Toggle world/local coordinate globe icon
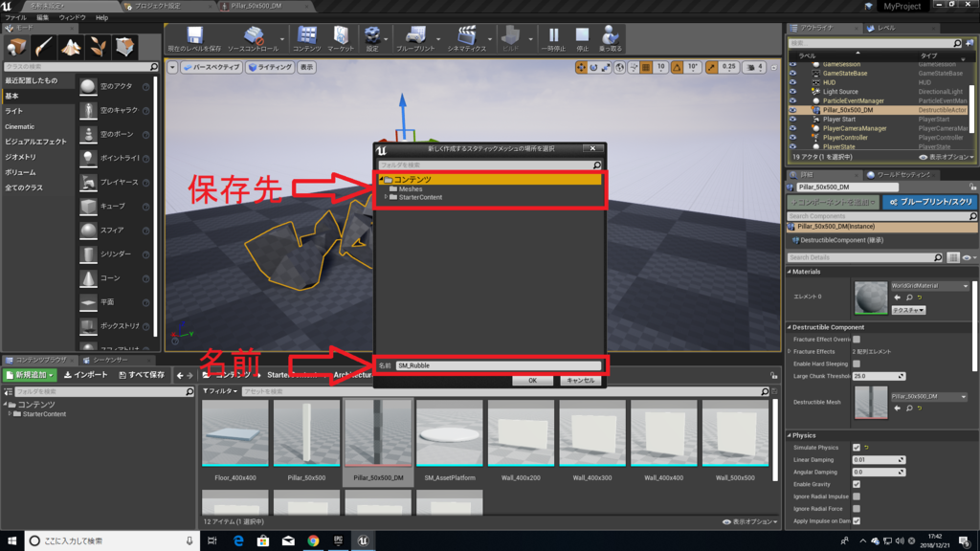The image size is (980, 551). coord(619,68)
